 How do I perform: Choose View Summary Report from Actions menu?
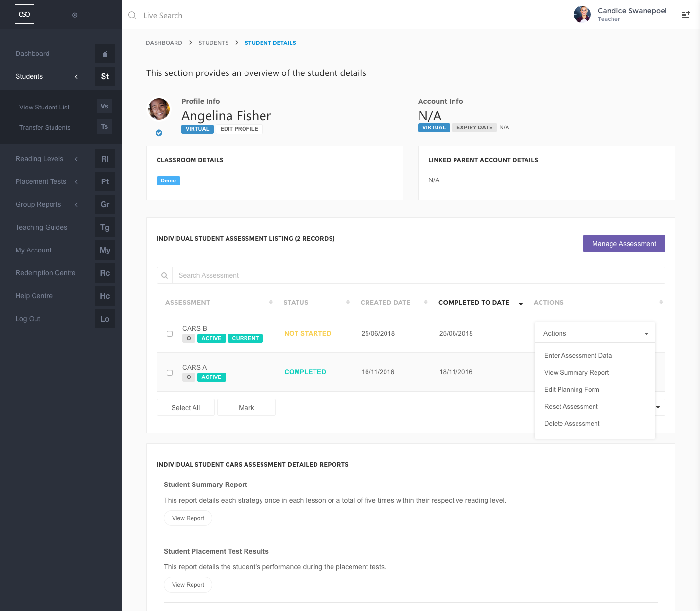tap(577, 373)
